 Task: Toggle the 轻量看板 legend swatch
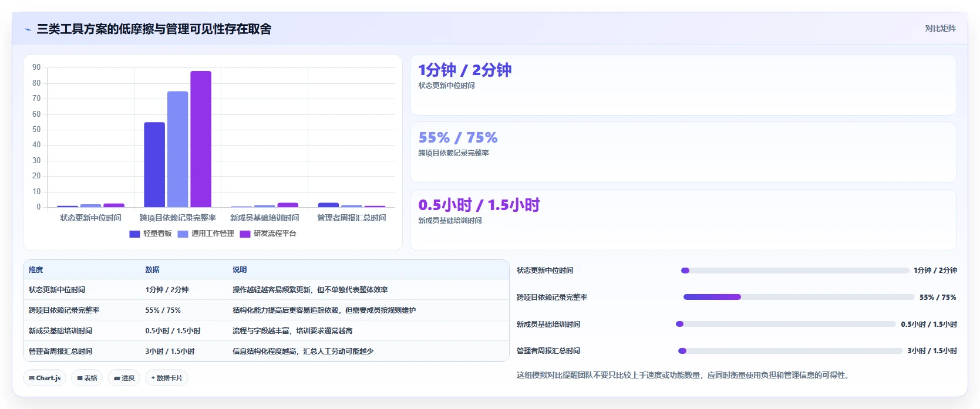tap(134, 234)
